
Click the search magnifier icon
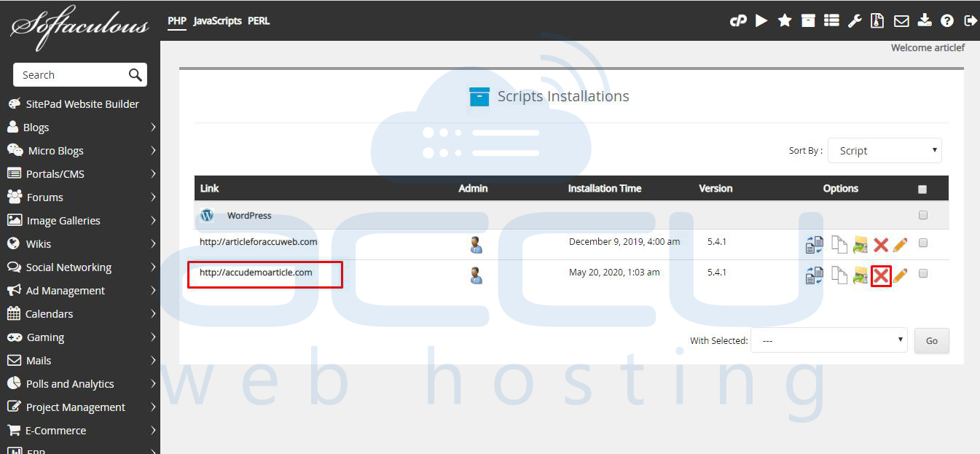[x=136, y=74]
